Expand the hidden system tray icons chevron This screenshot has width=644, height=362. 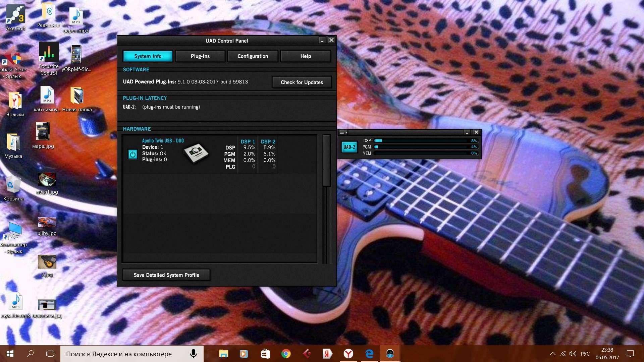[552, 354]
